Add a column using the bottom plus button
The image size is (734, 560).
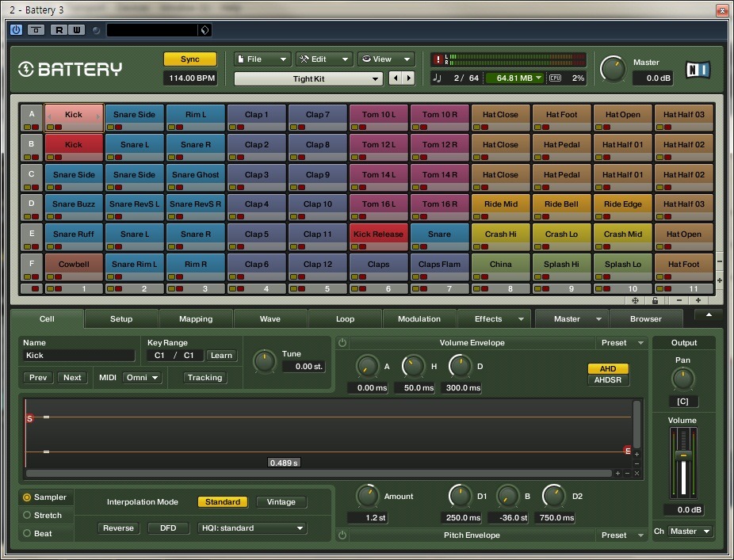(x=698, y=300)
